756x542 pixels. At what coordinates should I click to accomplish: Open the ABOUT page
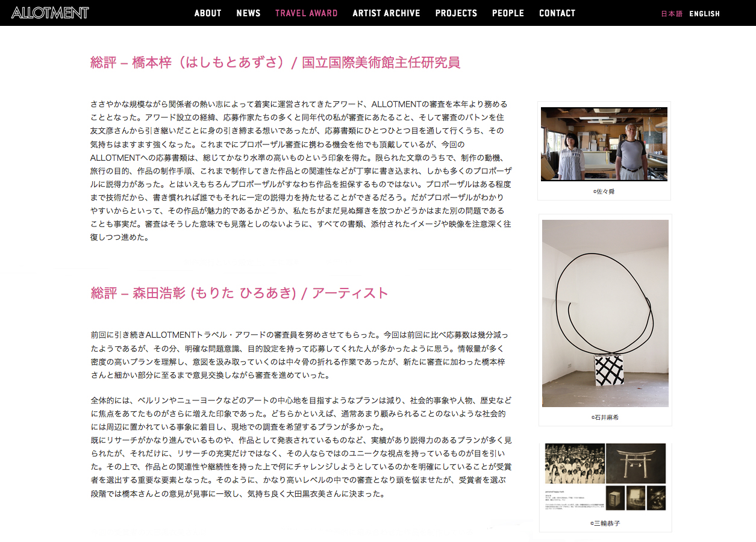pos(208,13)
